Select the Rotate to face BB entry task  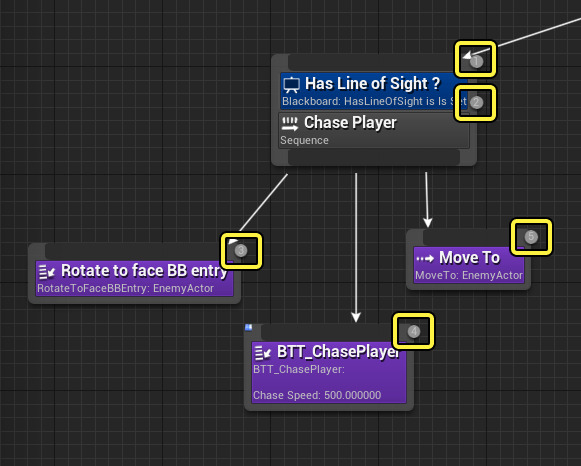(135, 278)
